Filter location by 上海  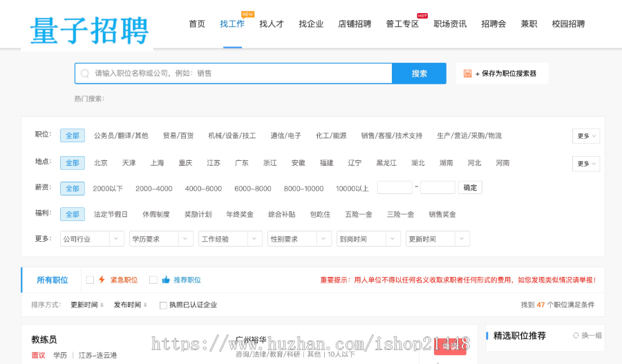pyautogui.click(x=157, y=163)
